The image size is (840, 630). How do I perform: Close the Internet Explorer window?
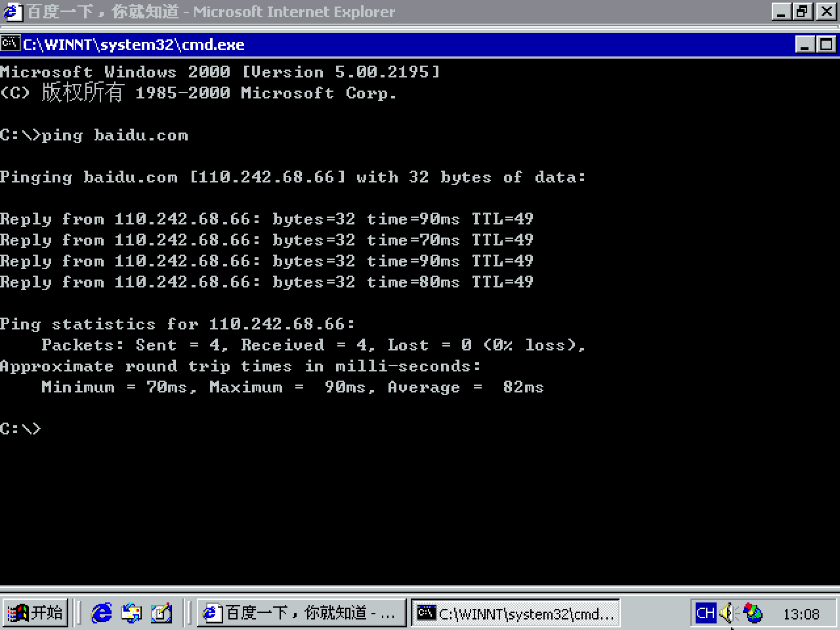coord(826,12)
